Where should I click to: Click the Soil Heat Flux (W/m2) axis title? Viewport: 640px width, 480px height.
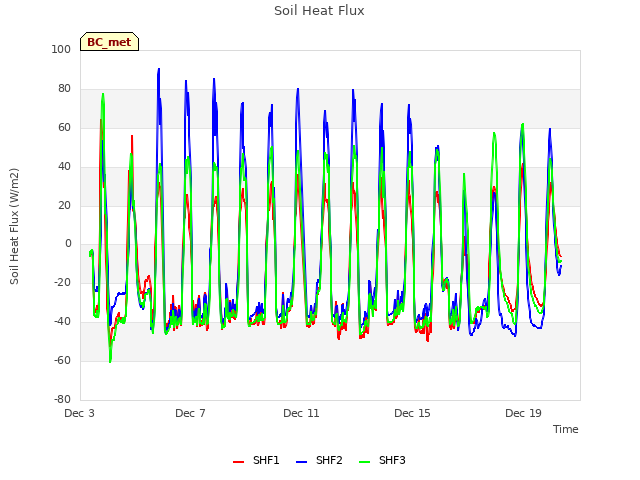tap(14, 226)
